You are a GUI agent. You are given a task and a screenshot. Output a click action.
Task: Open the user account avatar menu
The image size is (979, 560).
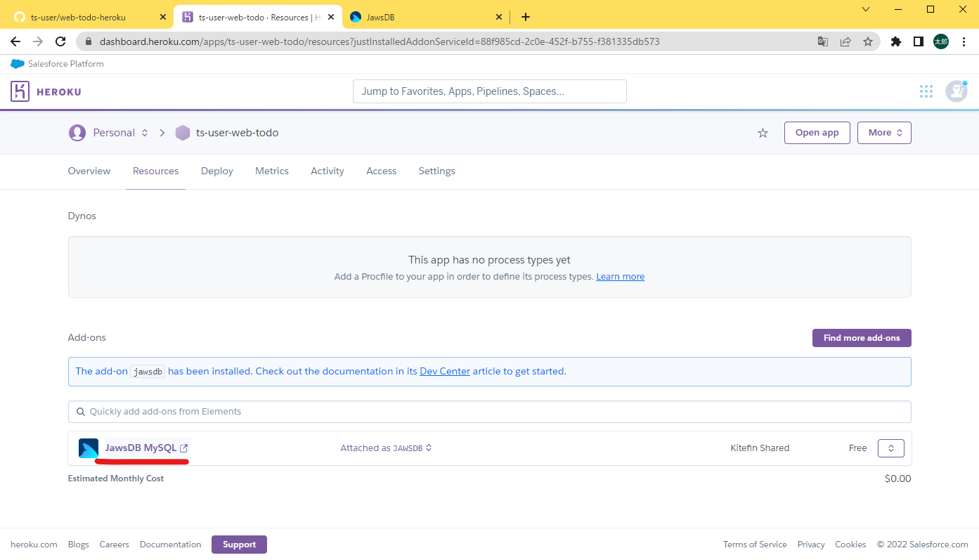956,91
